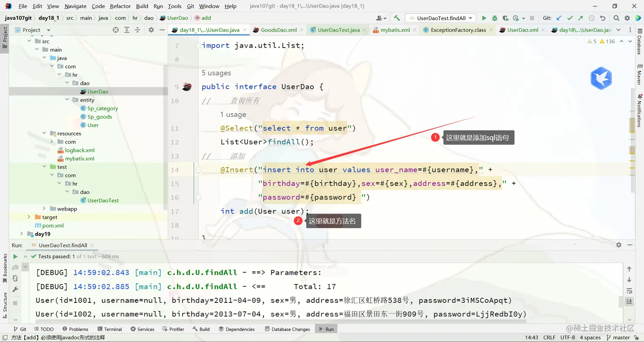Click the Run console vertical scrollbar thumb
Viewport: 644px width, 342px height.
pyautogui.click(x=620, y=302)
